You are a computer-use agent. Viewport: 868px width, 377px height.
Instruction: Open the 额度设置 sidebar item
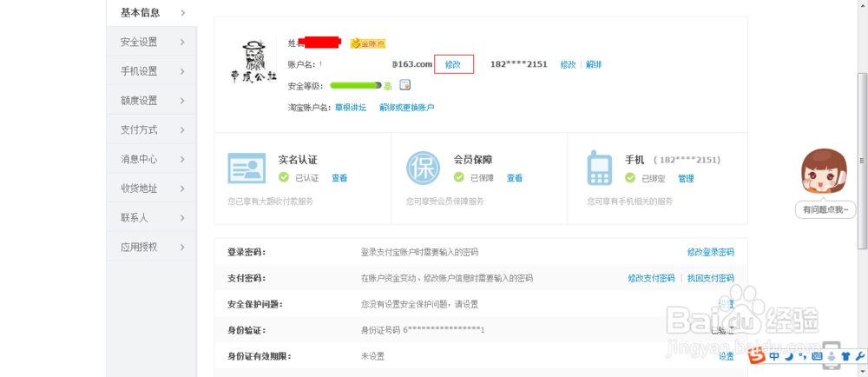152,101
